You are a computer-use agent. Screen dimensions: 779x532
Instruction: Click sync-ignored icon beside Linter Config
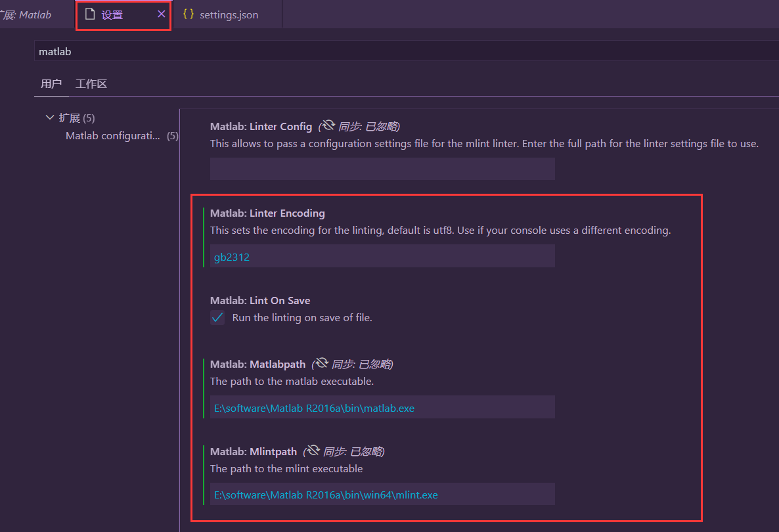[328, 125]
